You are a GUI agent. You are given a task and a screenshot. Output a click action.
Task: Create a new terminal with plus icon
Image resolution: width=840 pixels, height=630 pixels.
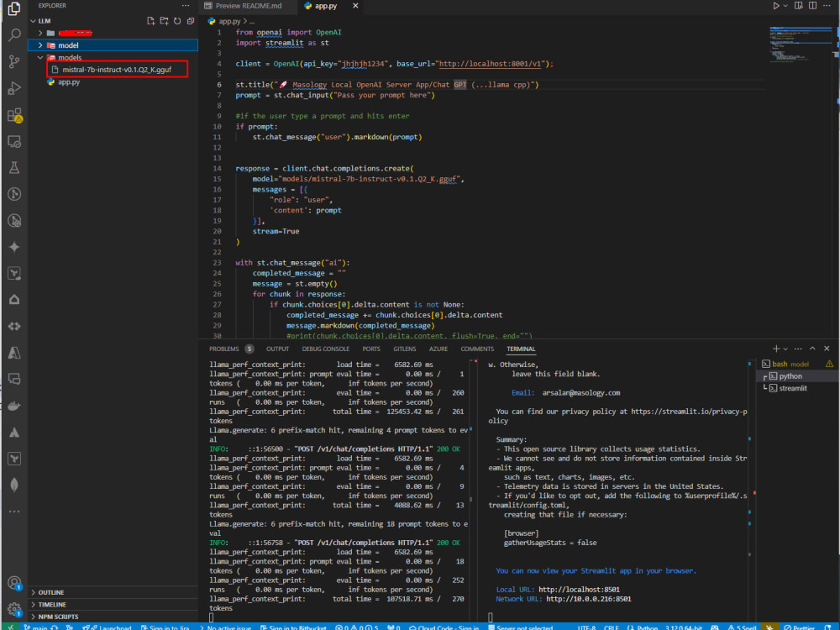pyautogui.click(x=775, y=349)
